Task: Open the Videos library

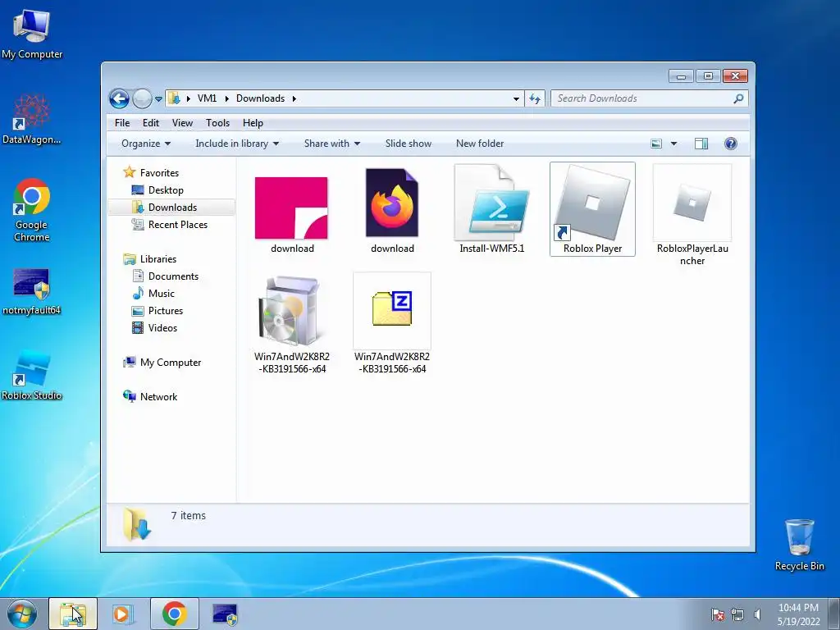Action: 162,328
